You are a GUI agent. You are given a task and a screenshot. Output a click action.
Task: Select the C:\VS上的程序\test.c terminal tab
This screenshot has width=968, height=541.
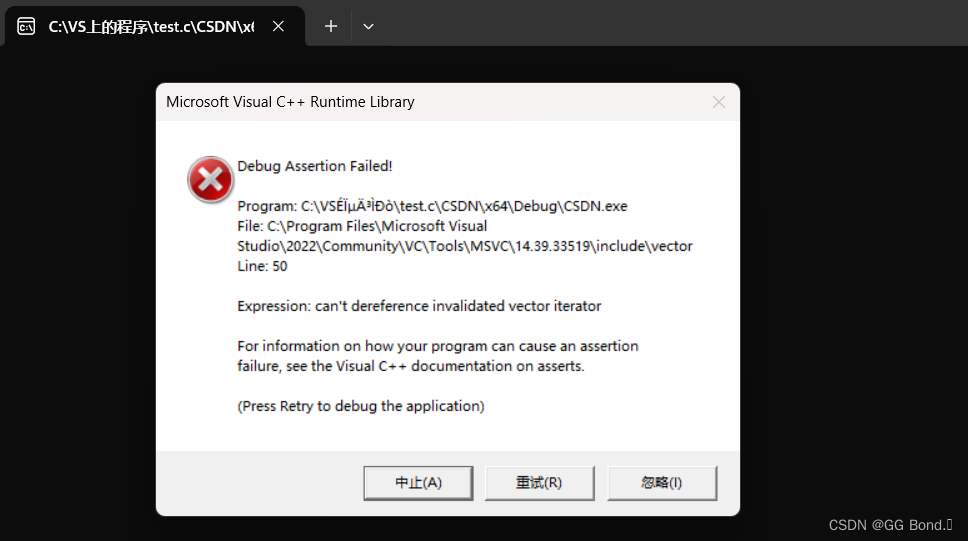pyautogui.click(x=154, y=27)
